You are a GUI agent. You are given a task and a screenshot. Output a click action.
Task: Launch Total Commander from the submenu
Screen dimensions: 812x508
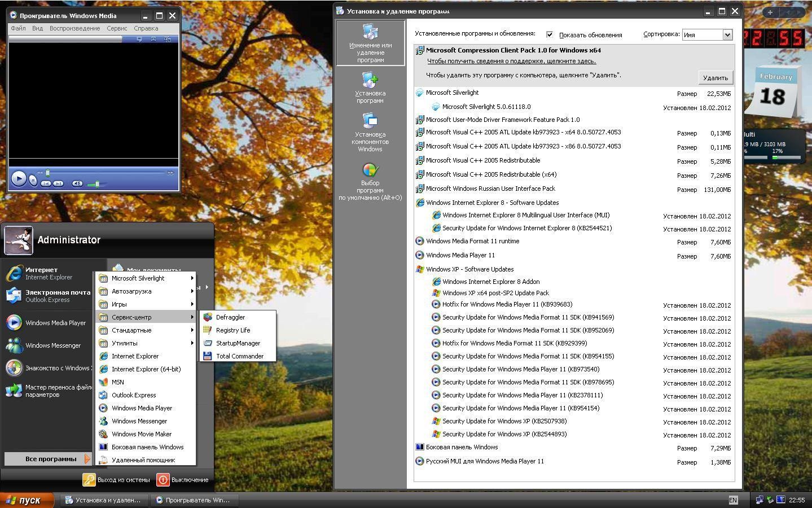(238, 356)
